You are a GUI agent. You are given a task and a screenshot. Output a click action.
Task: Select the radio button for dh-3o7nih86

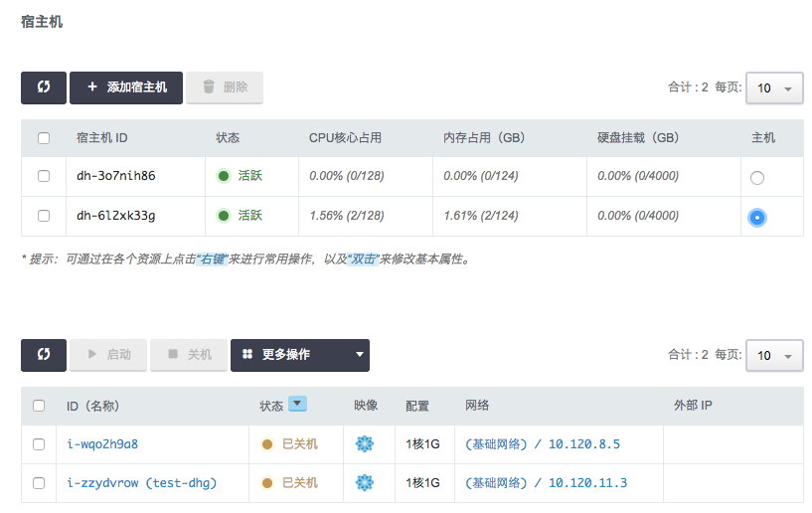point(757,178)
